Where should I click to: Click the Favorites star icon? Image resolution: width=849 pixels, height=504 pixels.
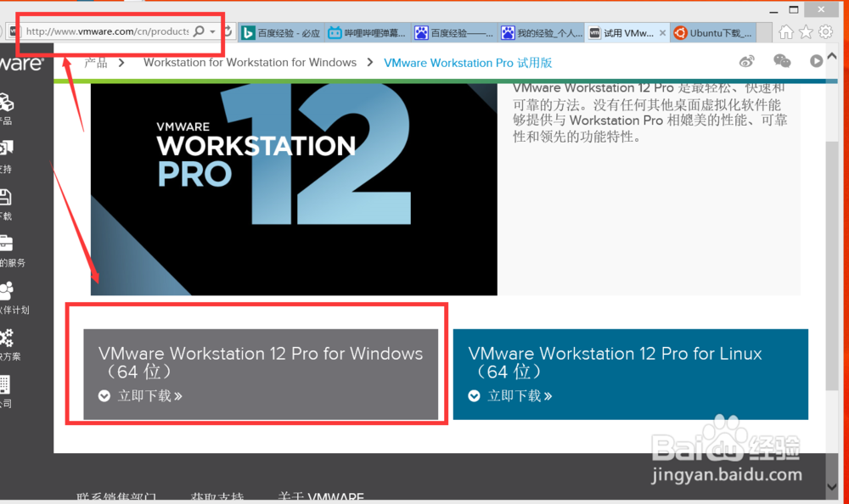pos(806,32)
